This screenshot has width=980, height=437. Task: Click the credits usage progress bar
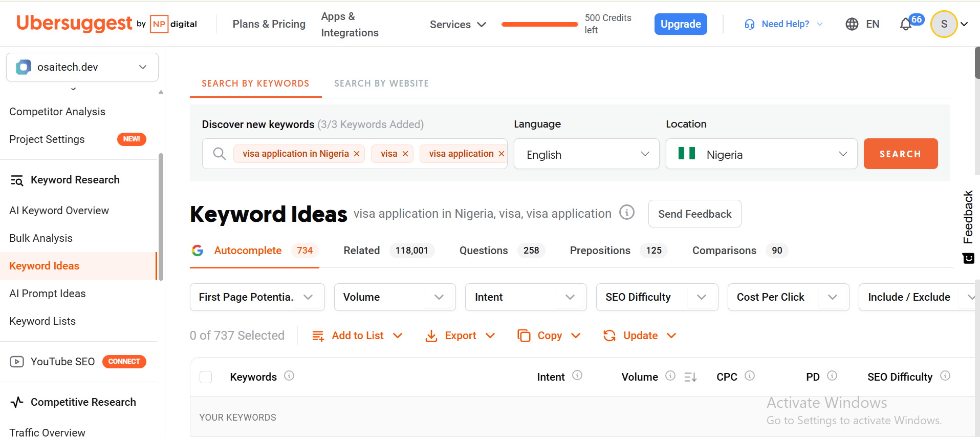540,24
